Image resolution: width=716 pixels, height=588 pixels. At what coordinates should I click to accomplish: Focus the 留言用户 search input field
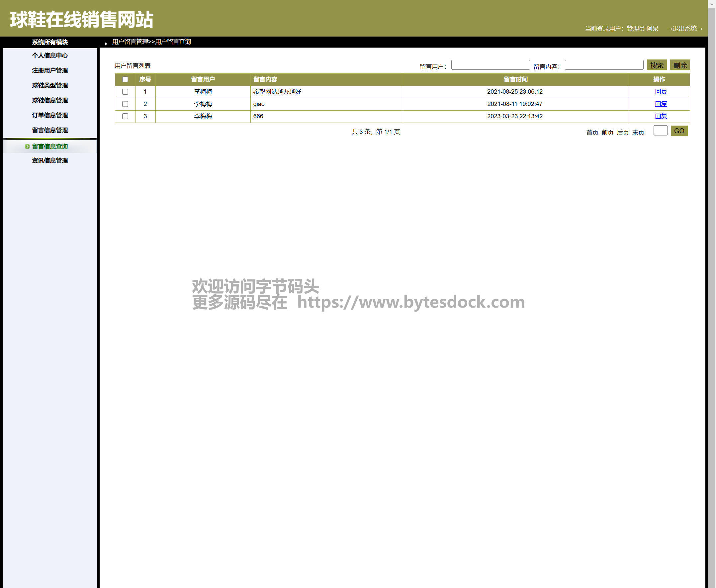[x=490, y=65]
